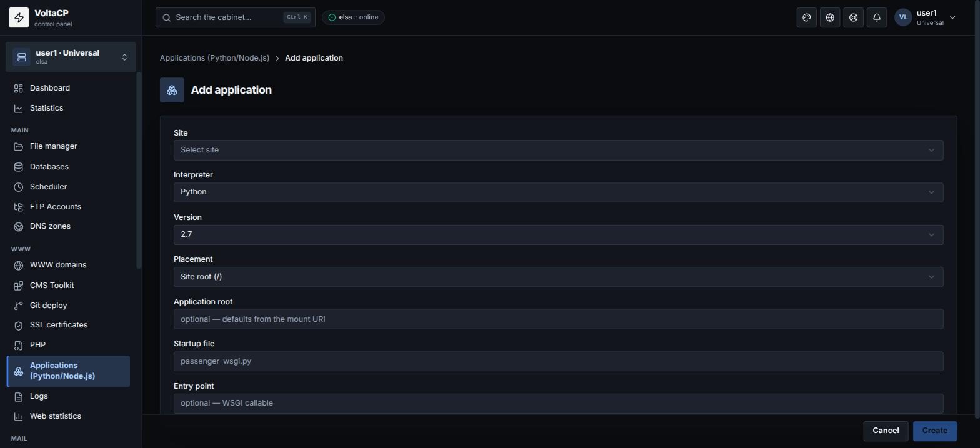Open the Placement dropdown
The image size is (980, 448).
(558, 277)
